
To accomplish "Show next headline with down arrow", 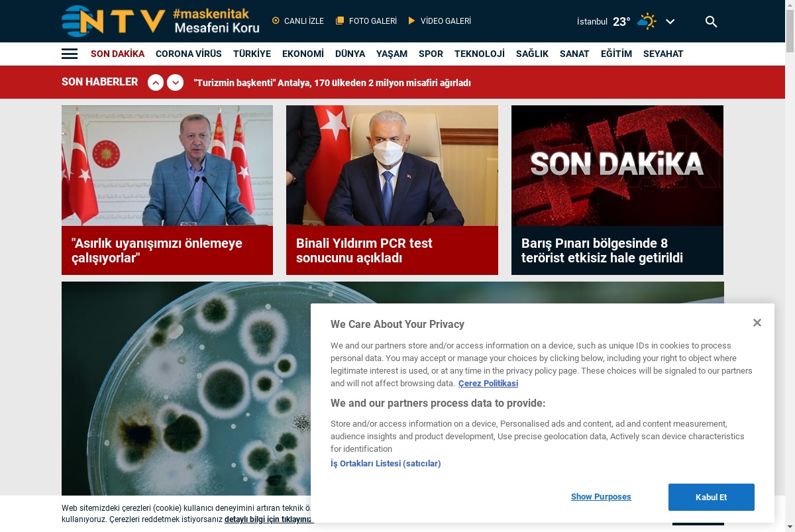I will tap(176, 83).
